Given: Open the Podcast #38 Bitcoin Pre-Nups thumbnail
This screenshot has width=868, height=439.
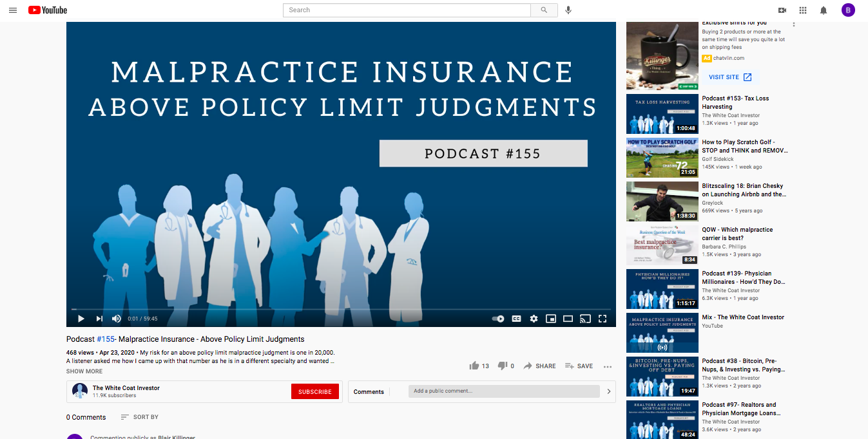Looking at the screenshot, I should [x=662, y=377].
